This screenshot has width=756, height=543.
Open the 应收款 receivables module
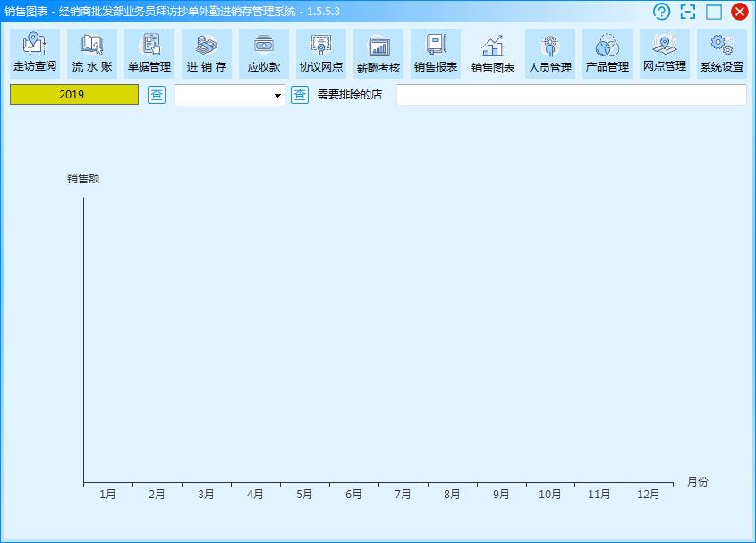coord(264,54)
